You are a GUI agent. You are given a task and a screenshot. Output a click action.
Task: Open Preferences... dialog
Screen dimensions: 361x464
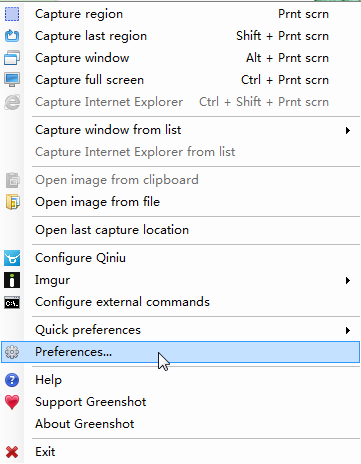point(180,352)
